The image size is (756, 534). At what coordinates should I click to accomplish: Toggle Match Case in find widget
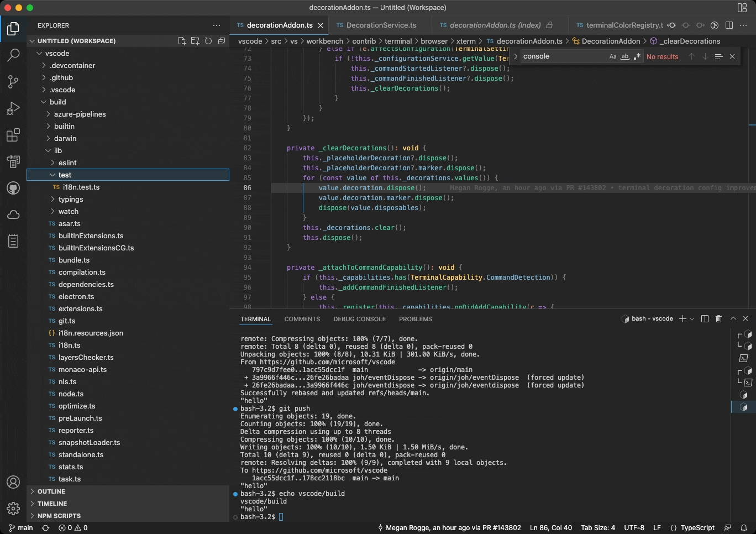pyautogui.click(x=613, y=56)
